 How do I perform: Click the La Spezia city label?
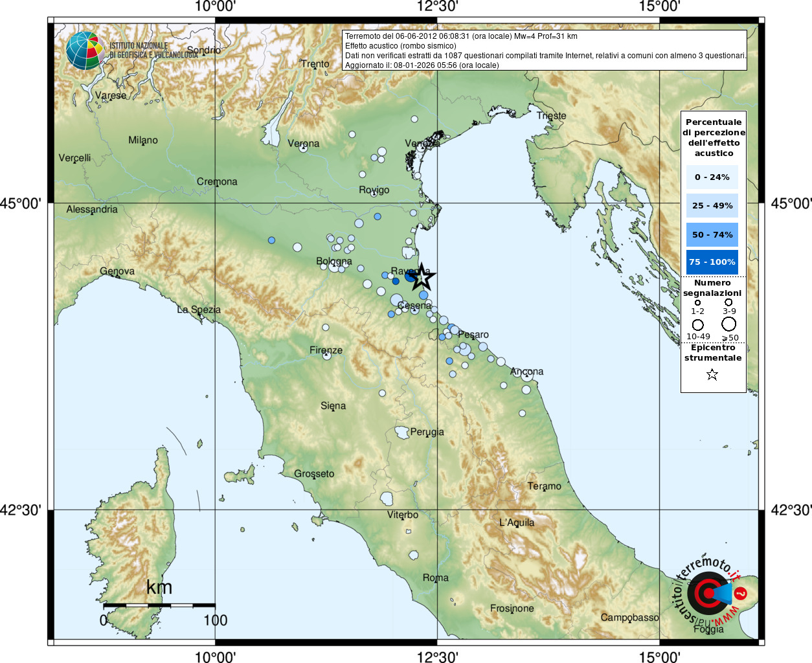pos(199,309)
